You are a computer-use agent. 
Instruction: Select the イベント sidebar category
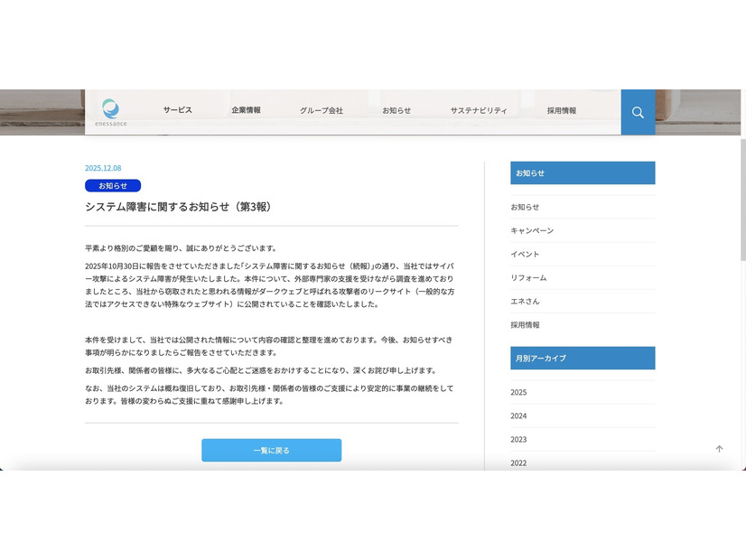coord(525,254)
